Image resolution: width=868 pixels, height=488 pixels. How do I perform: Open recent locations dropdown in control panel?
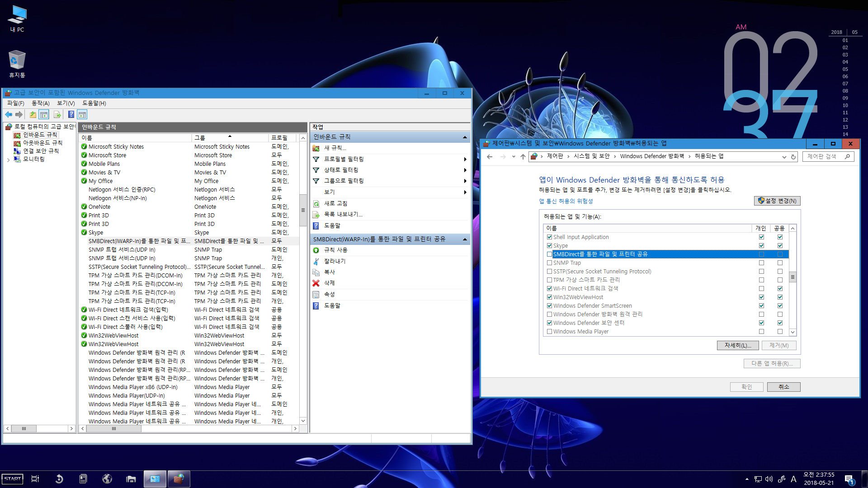coord(514,157)
